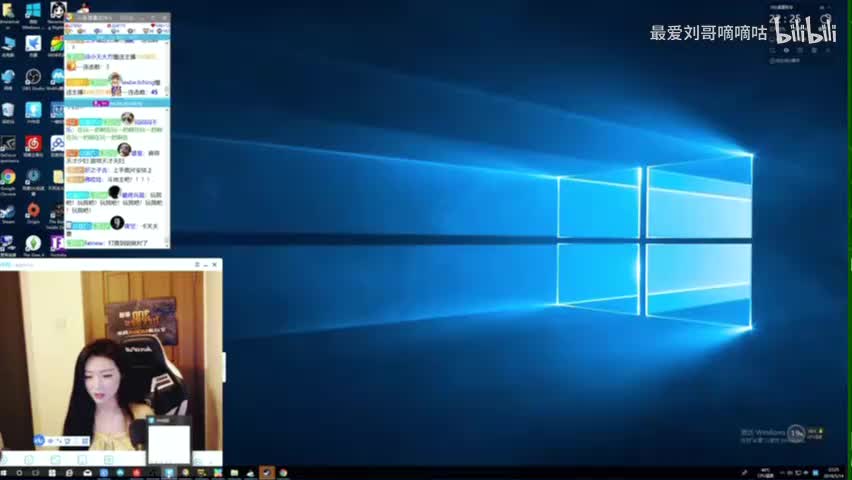The width and height of the screenshot is (852, 480).
Task: Launch NetEase Cloud Music red desktop icon
Action: (x=33, y=146)
